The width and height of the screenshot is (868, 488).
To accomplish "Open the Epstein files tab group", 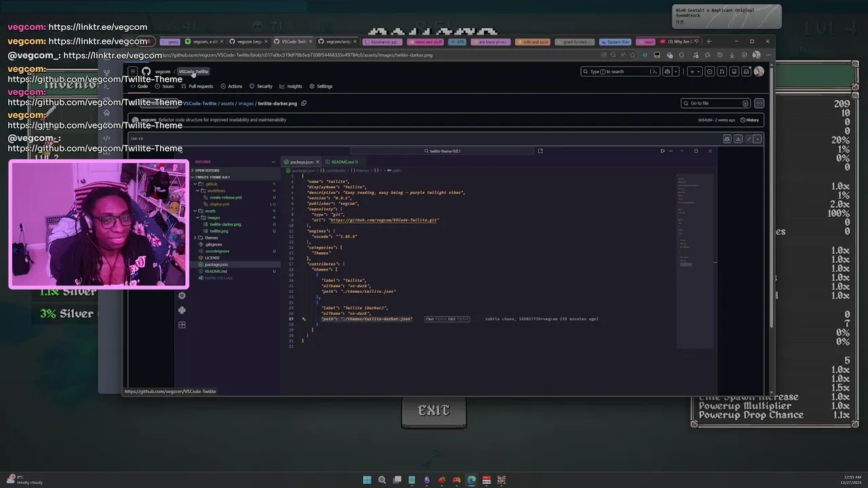I will [615, 41].
